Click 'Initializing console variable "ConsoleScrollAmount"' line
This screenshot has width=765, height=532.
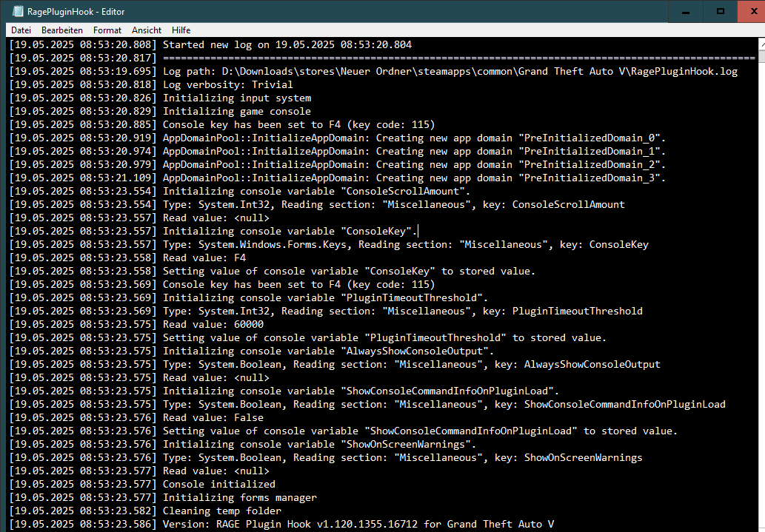(x=240, y=191)
